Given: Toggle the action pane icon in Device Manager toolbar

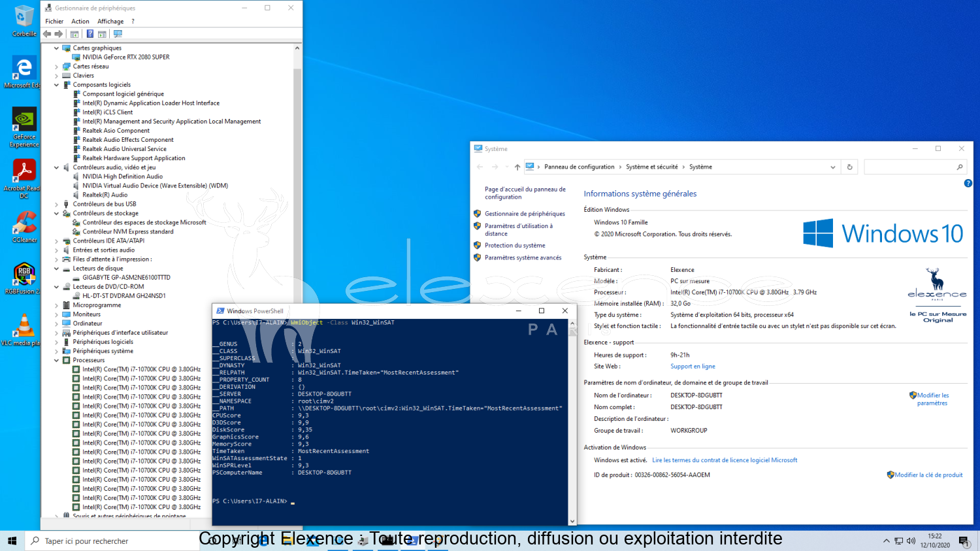Looking at the screenshot, I should pos(103,34).
